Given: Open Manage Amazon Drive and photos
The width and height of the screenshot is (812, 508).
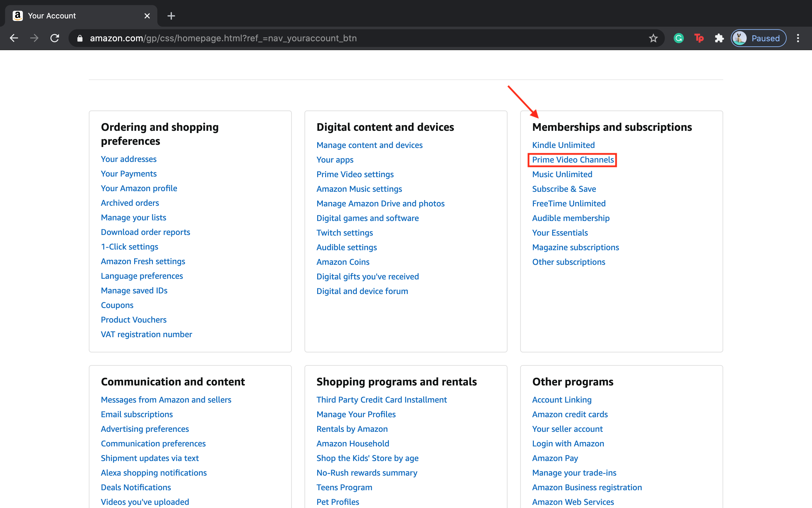Looking at the screenshot, I should pos(381,204).
